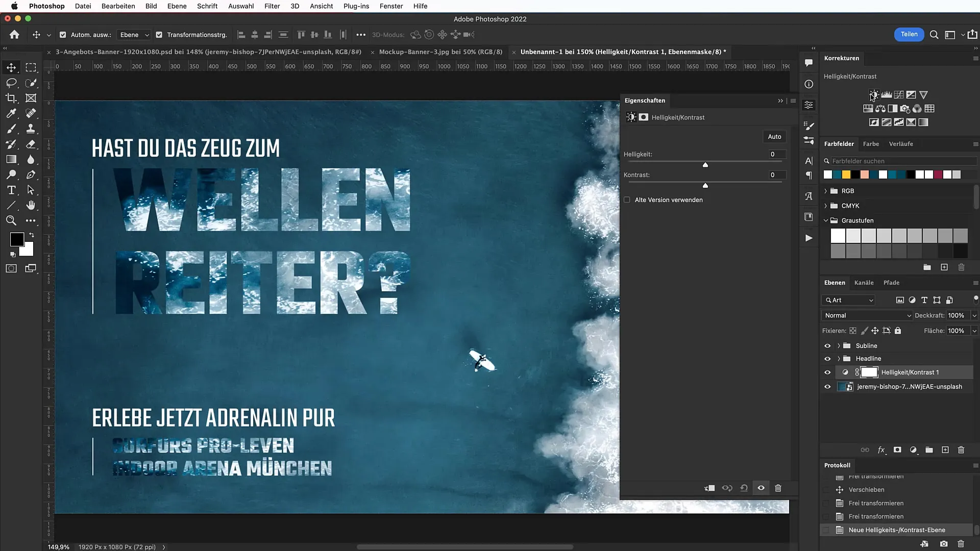Open the Apple menu
Viewport: 980px width, 551px height.
click(14, 6)
